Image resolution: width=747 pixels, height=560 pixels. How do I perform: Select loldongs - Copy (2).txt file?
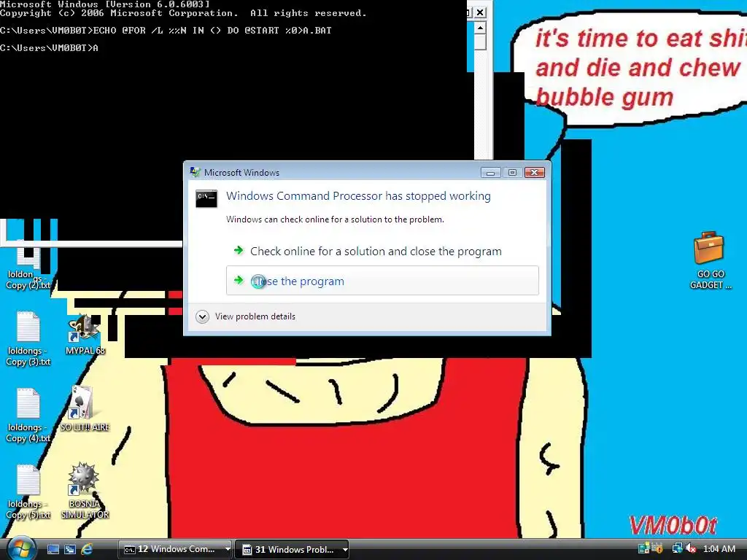[x=28, y=265]
